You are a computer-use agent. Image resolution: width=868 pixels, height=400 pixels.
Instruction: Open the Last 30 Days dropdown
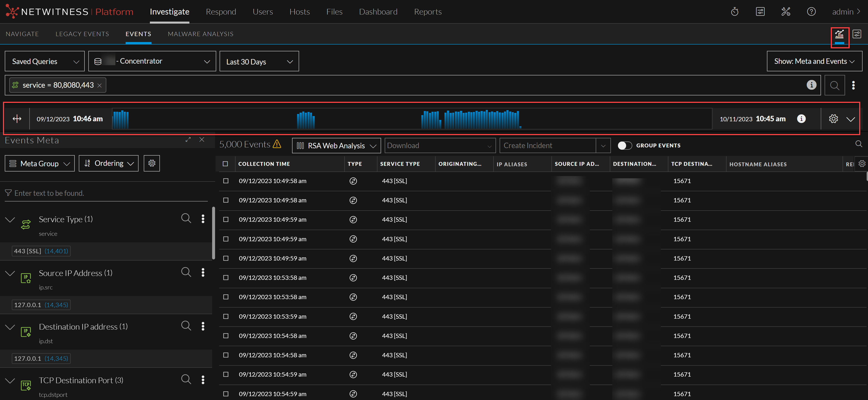[259, 62]
